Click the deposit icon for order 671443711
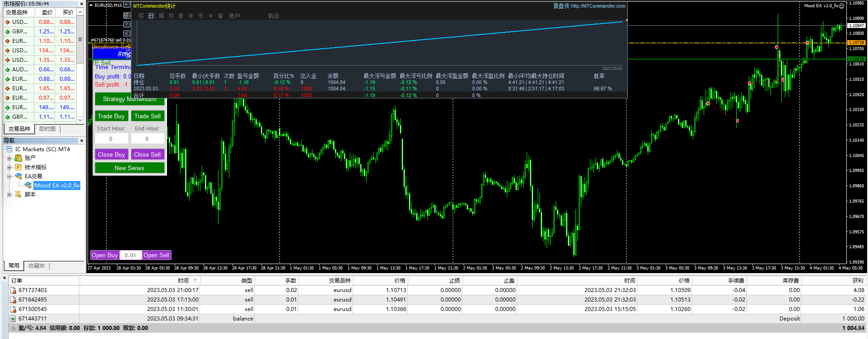 (13, 319)
